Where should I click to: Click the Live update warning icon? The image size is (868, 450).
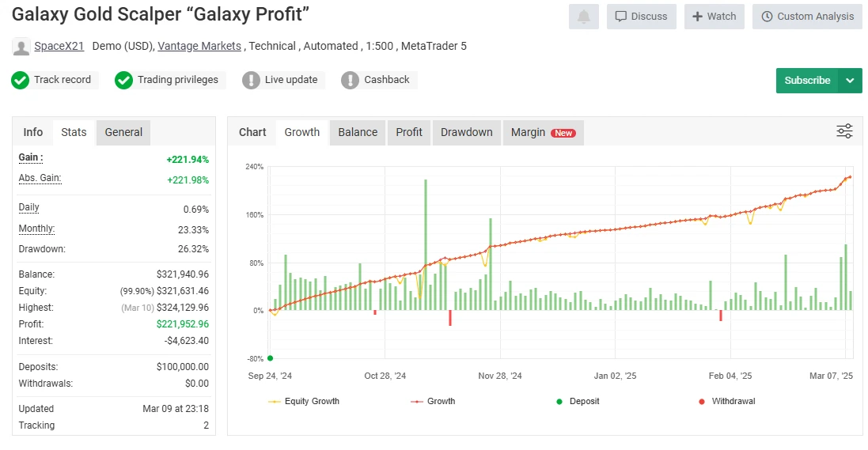coord(251,80)
